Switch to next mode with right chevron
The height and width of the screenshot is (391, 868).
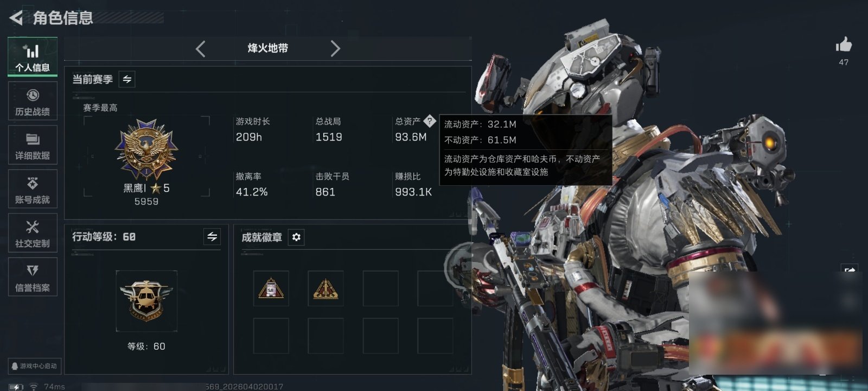pos(335,49)
